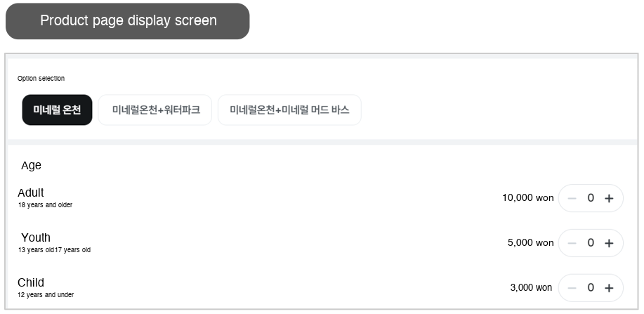Click the Product page display screen button
This screenshot has height=314, width=644.
point(128,21)
